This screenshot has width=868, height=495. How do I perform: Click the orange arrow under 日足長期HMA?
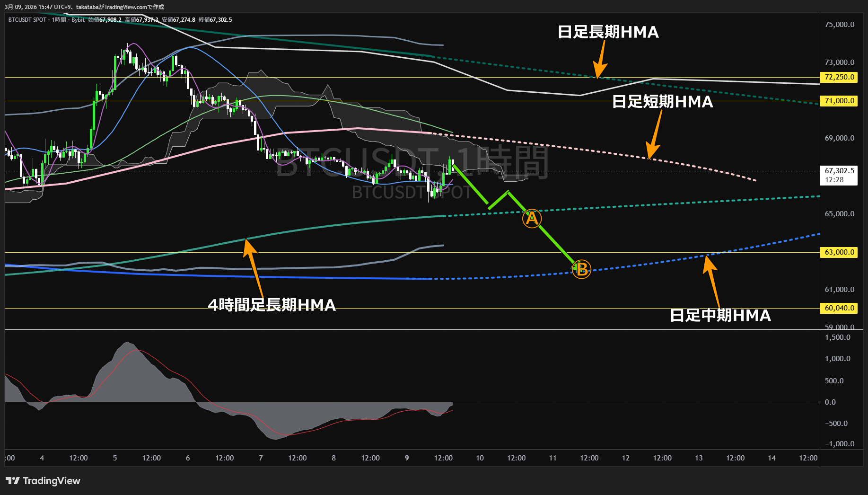pos(601,60)
